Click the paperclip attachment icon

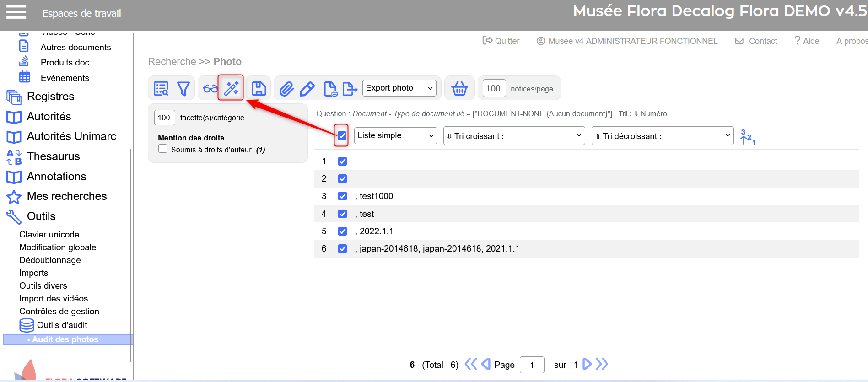click(x=286, y=88)
